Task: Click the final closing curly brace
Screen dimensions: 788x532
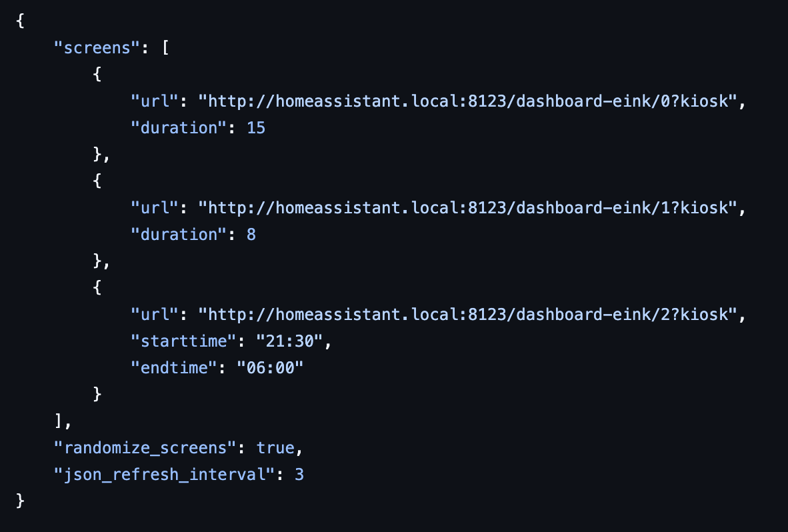Action: [x=20, y=500]
